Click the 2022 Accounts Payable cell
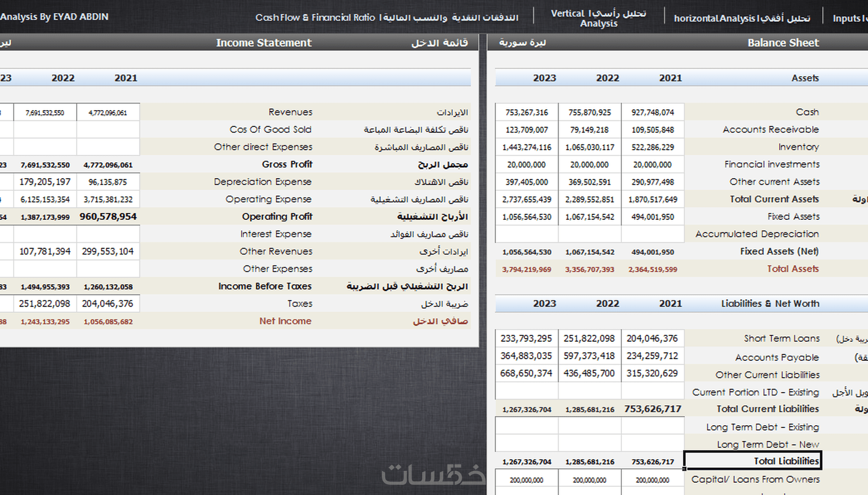The image size is (868, 495). pyautogui.click(x=590, y=356)
